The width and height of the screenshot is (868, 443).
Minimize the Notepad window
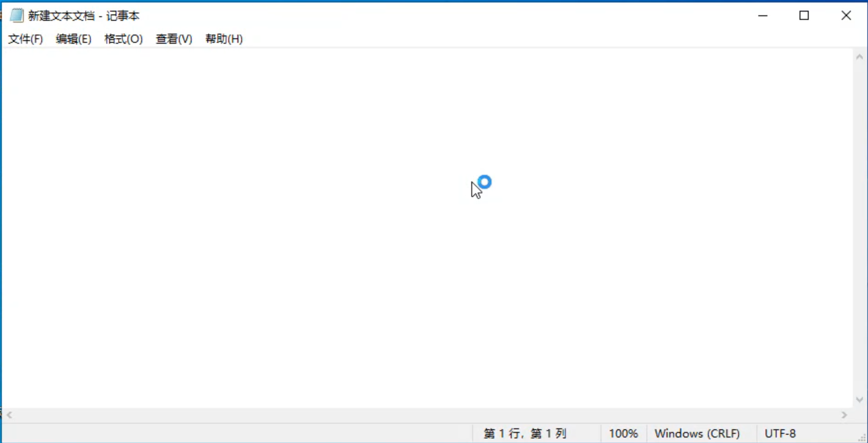pos(763,16)
